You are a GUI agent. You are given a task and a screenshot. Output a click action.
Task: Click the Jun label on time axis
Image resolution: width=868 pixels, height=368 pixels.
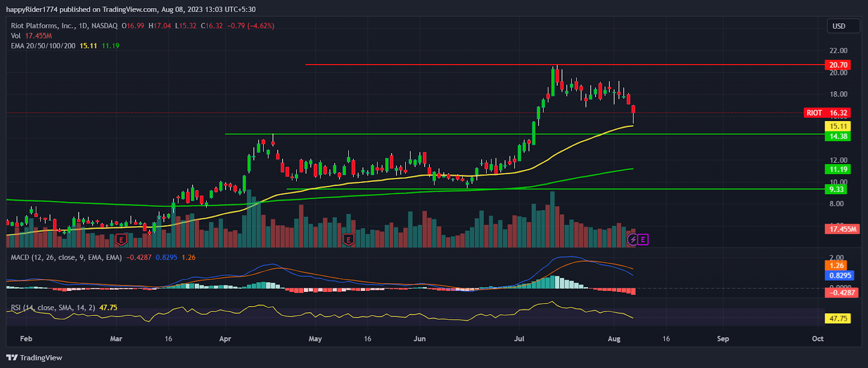point(419,339)
